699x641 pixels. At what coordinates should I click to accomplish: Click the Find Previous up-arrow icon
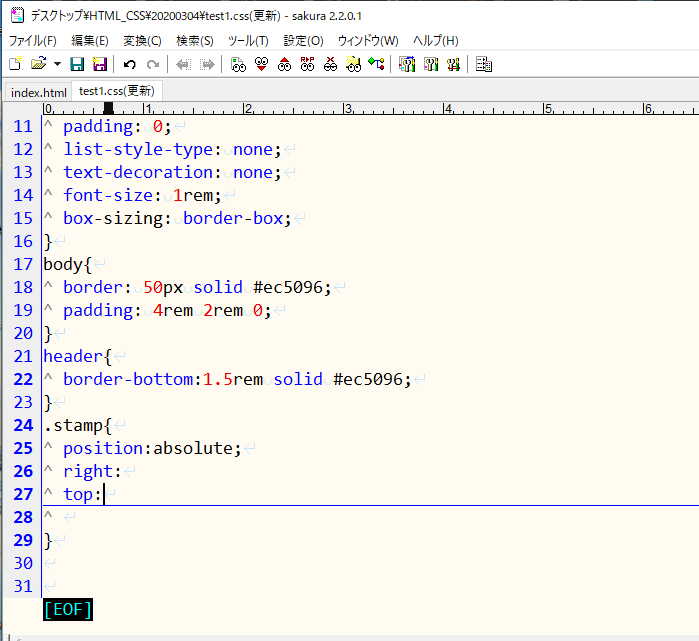tap(285, 64)
